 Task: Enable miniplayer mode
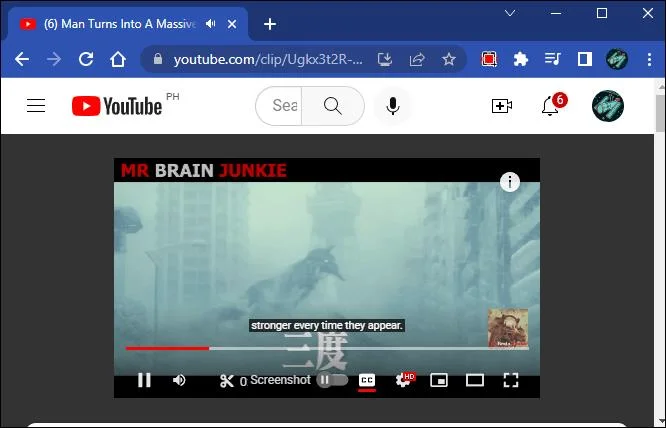pos(439,380)
